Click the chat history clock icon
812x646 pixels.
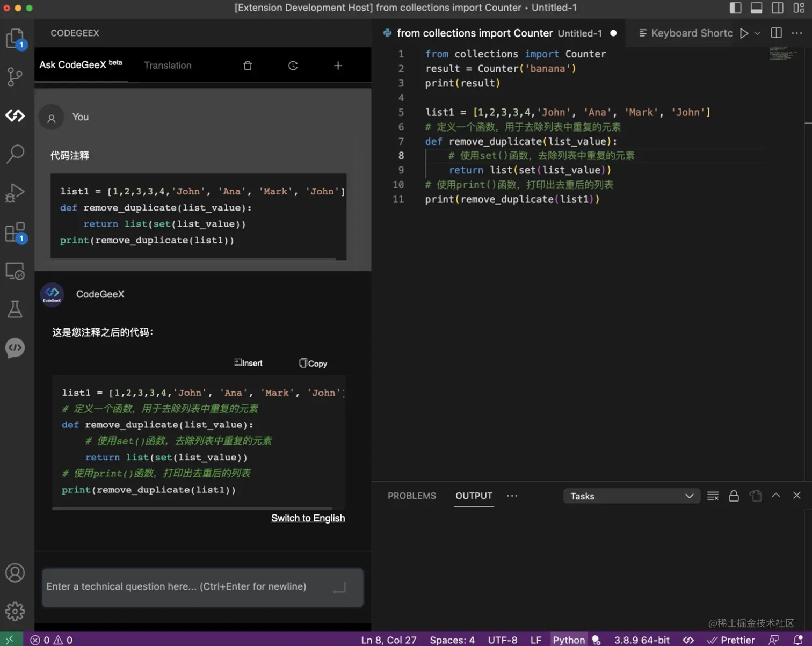click(293, 66)
